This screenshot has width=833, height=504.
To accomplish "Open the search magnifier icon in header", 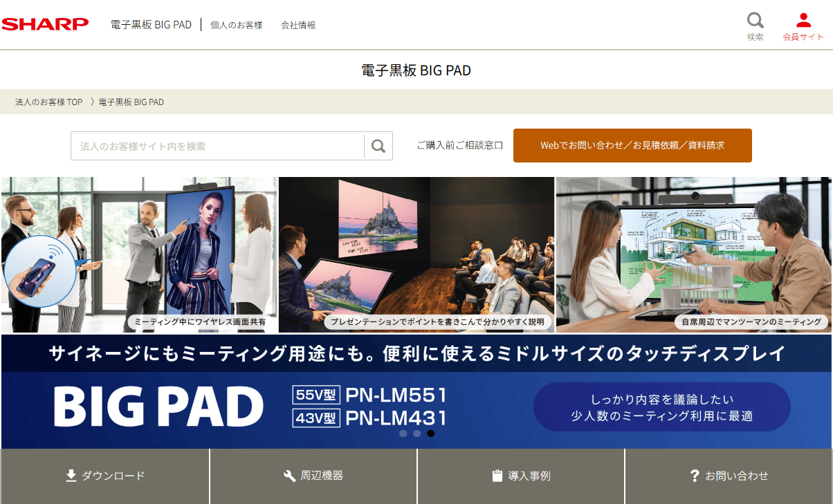I will 756,20.
